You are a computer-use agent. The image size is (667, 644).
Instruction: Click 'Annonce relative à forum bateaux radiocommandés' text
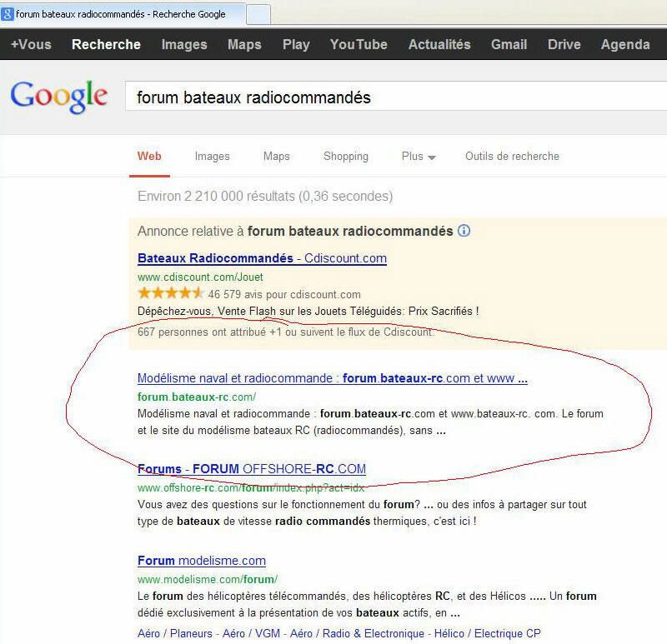click(295, 232)
